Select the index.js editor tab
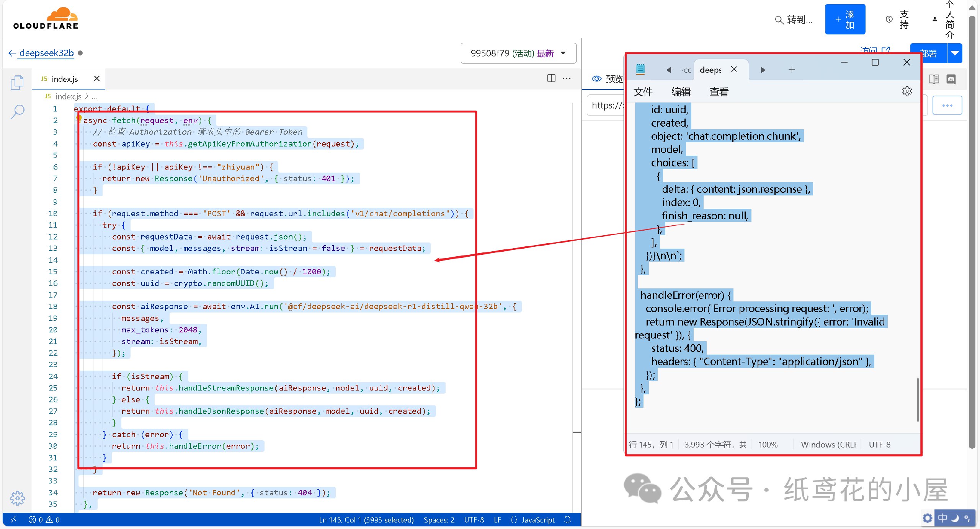 [x=69, y=79]
